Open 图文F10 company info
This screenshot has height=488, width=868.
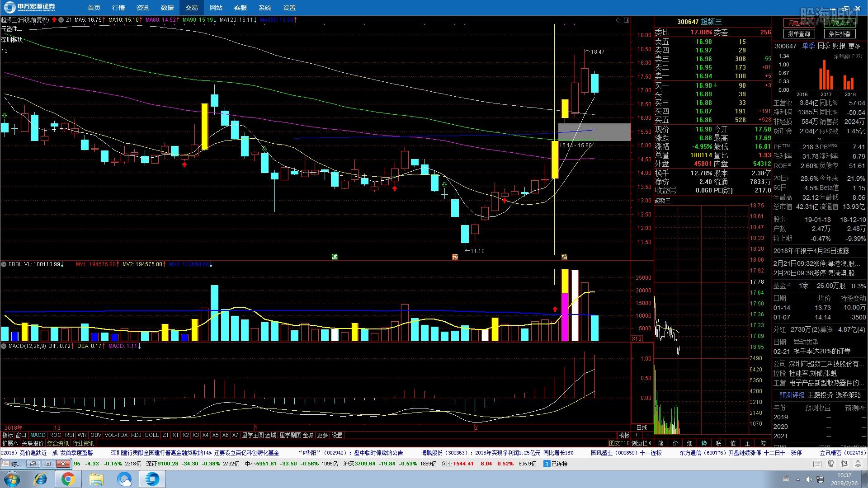(x=619, y=443)
